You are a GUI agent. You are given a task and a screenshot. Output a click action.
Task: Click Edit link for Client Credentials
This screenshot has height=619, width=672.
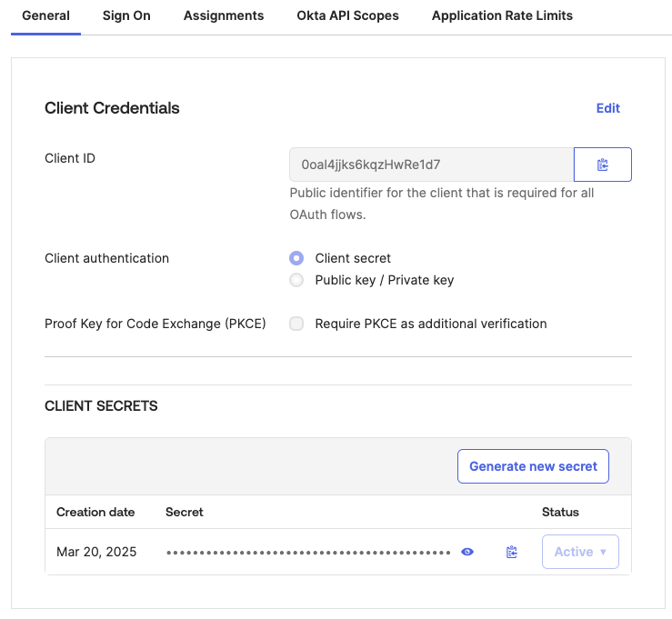[x=607, y=108]
